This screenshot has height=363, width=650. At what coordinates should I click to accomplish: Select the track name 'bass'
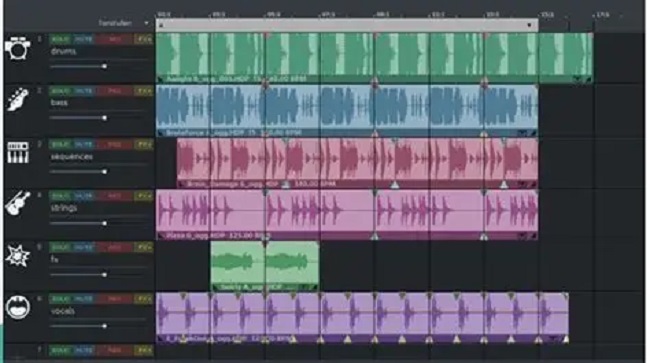(59, 102)
